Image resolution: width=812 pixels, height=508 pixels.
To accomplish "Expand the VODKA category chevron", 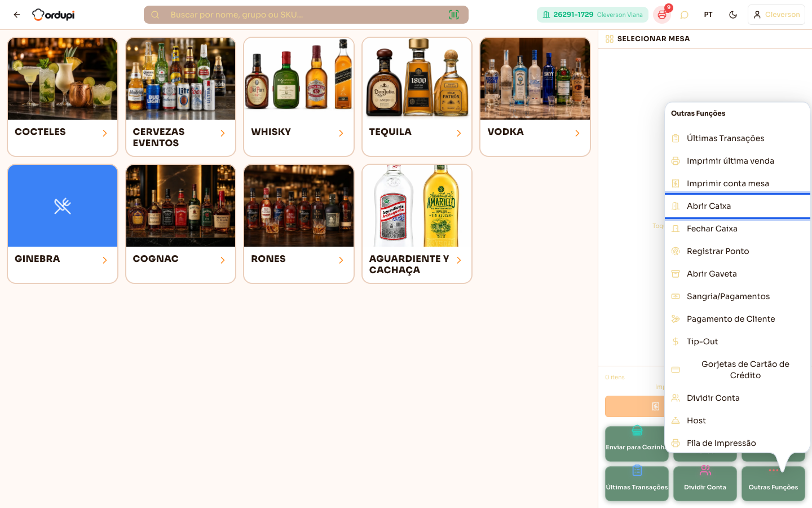I will point(577,133).
